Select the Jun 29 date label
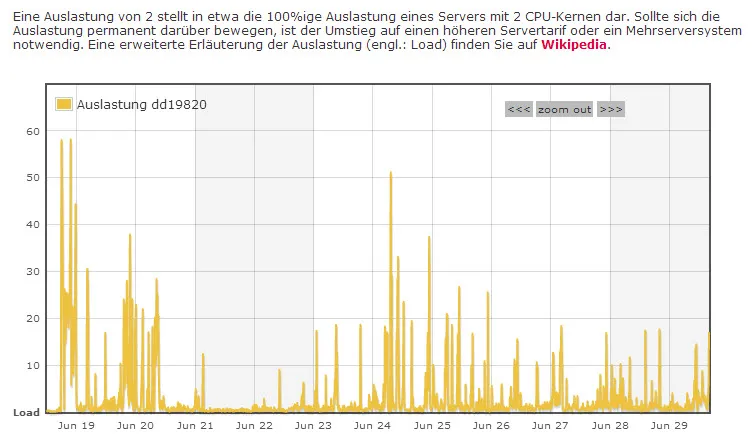The width and height of the screenshot is (752, 443). click(669, 425)
